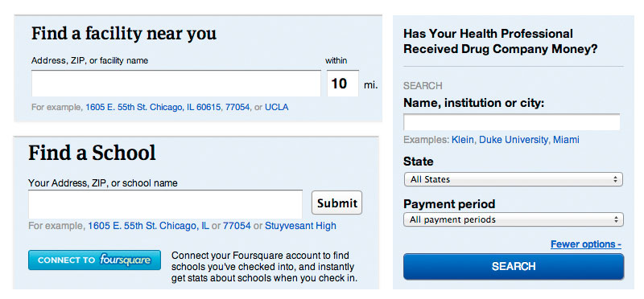Image resolution: width=644 pixels, height=299 pixels.
Task: Click the Klein example link
Action: point(463,140)
